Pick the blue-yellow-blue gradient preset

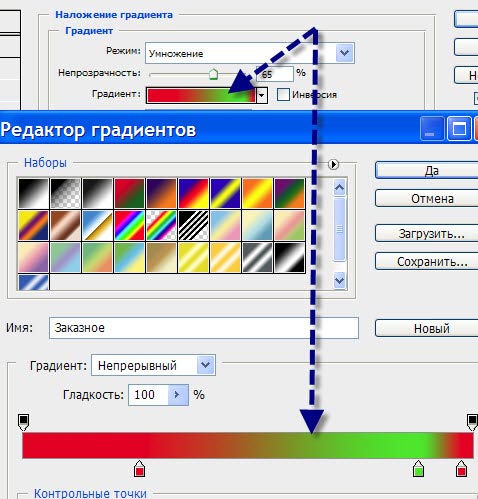pos(226,193)
